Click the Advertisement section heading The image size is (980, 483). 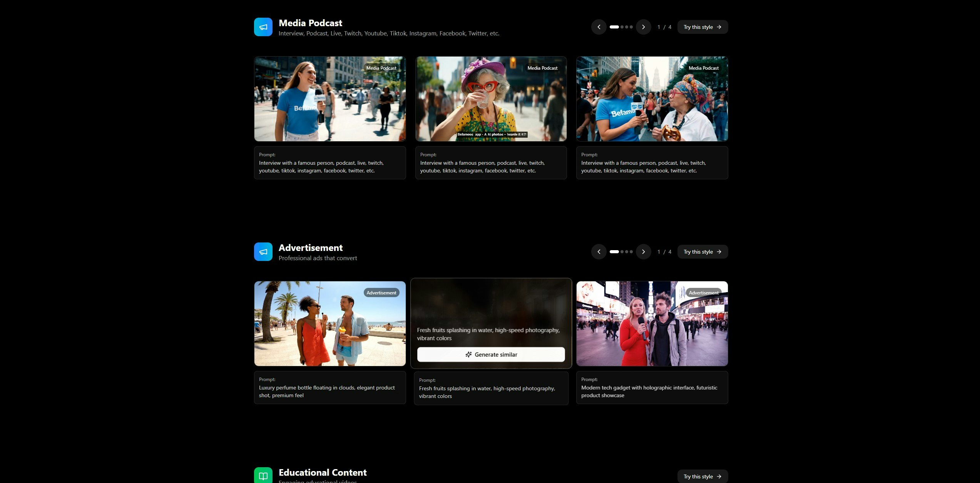311,248
